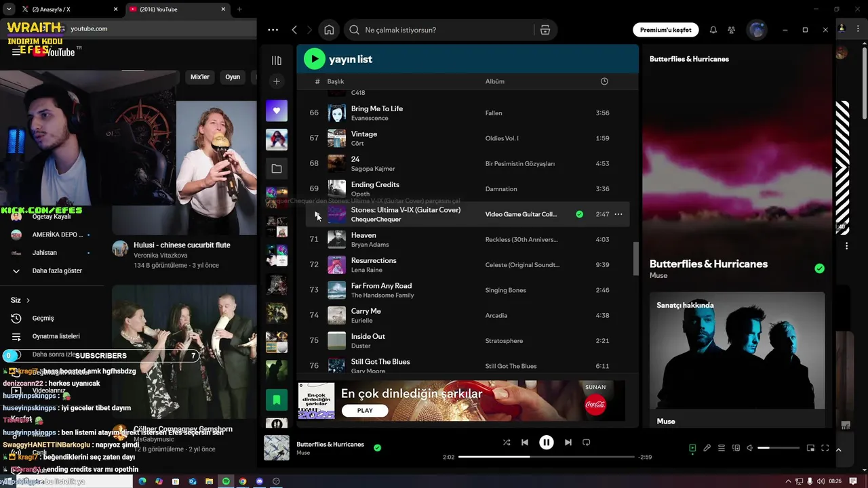Toggle repeat mode in the player
The height and width of the screenshot is (488, 868).
587,442
